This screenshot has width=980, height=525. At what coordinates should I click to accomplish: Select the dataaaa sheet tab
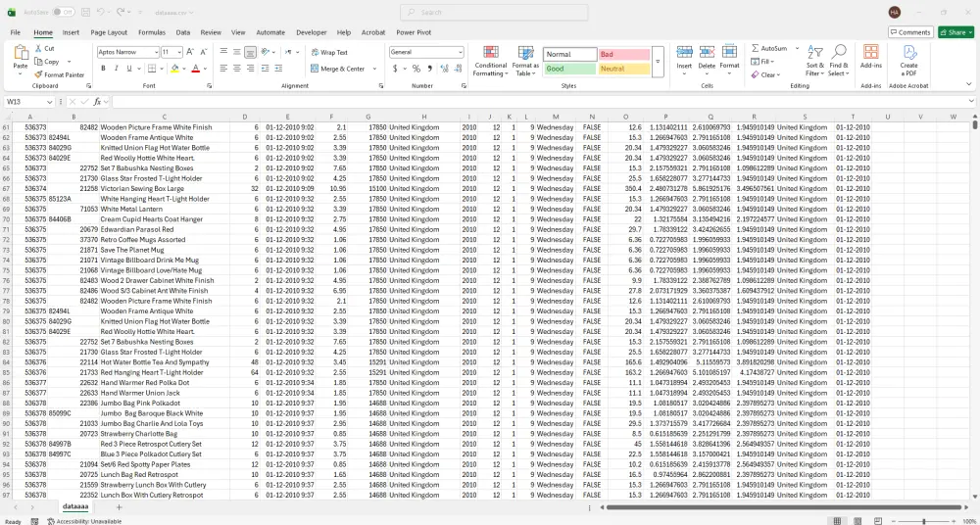point(75,506)
